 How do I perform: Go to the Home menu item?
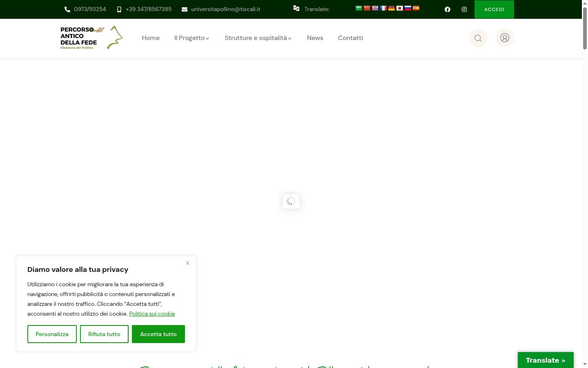(x=151, y=38)
